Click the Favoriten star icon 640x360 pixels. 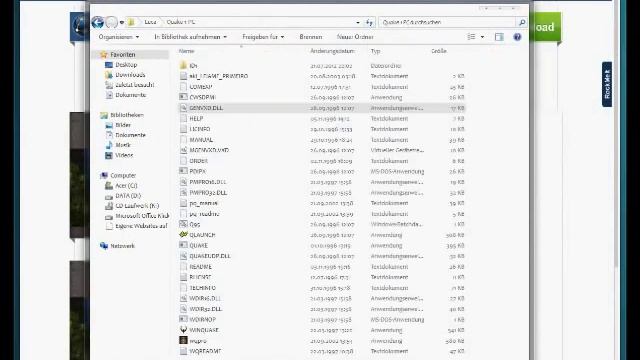[104, 54]
